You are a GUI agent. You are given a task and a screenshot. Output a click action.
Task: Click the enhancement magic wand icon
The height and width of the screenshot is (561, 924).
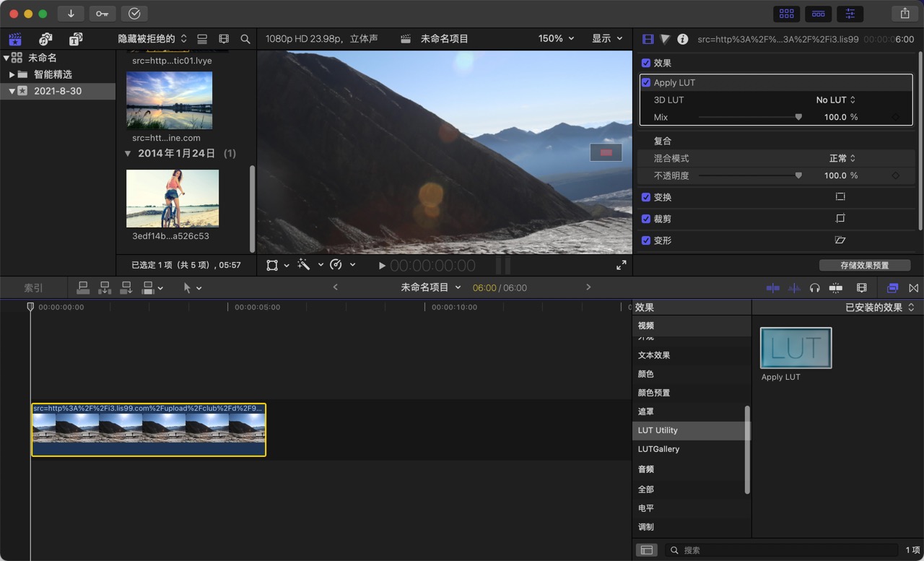tap(304, 265)
